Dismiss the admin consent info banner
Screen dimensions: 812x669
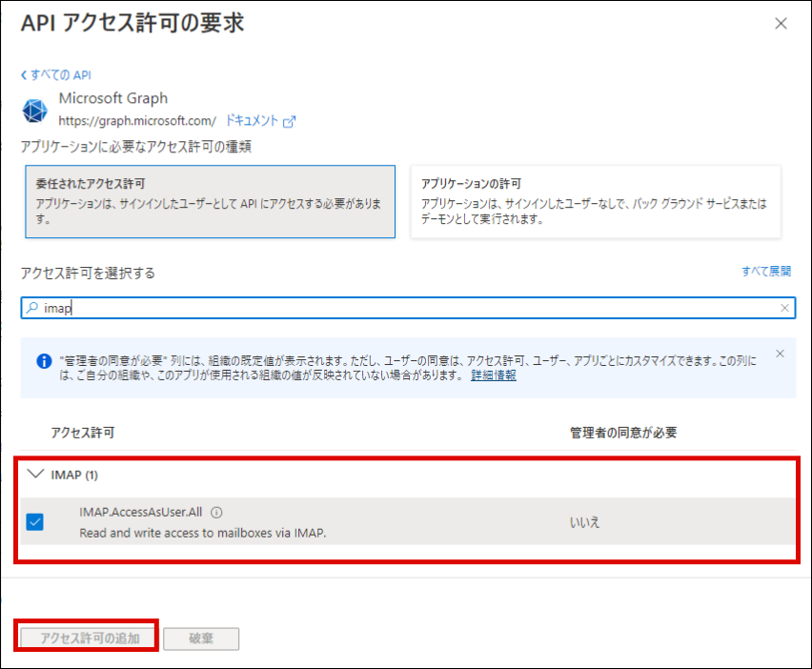pyautogui.click(x=780, y=354)
